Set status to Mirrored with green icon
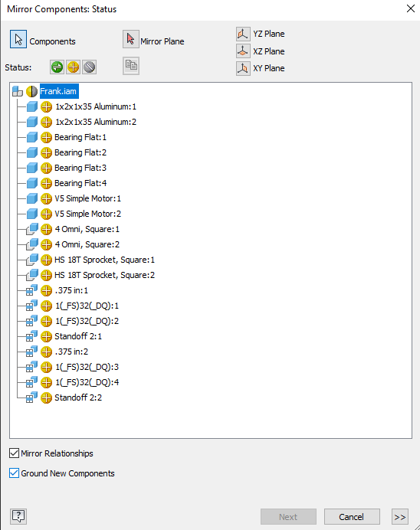420x530 pixels. [x=57, y=67]
